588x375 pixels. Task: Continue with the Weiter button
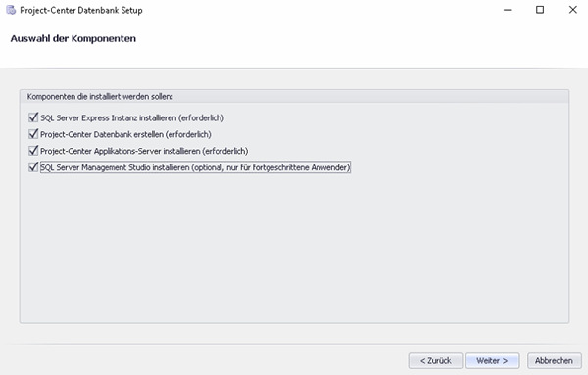492,360
